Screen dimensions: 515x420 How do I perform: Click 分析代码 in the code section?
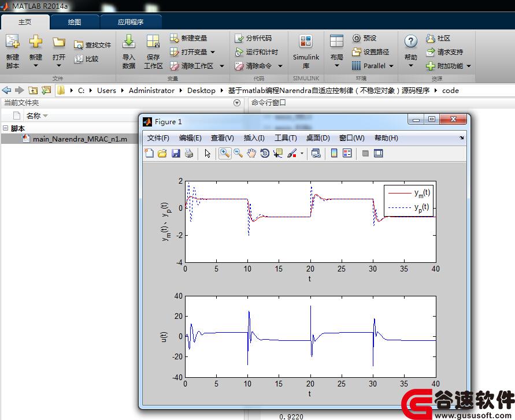(253, 38)
